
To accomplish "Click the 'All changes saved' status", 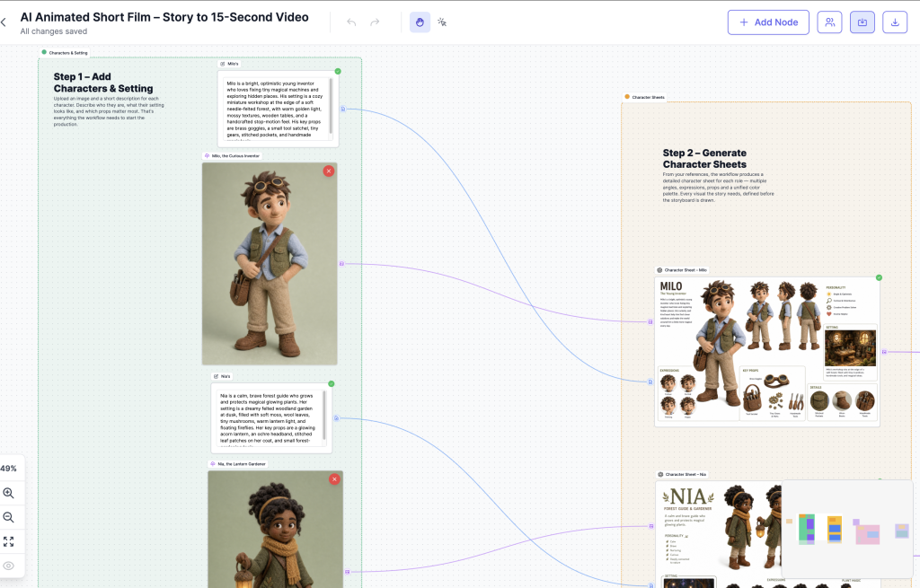I will point(53,31).
